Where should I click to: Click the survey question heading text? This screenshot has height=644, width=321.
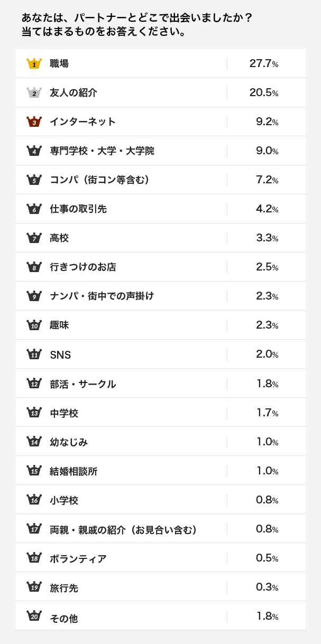[x=137, y=25]
